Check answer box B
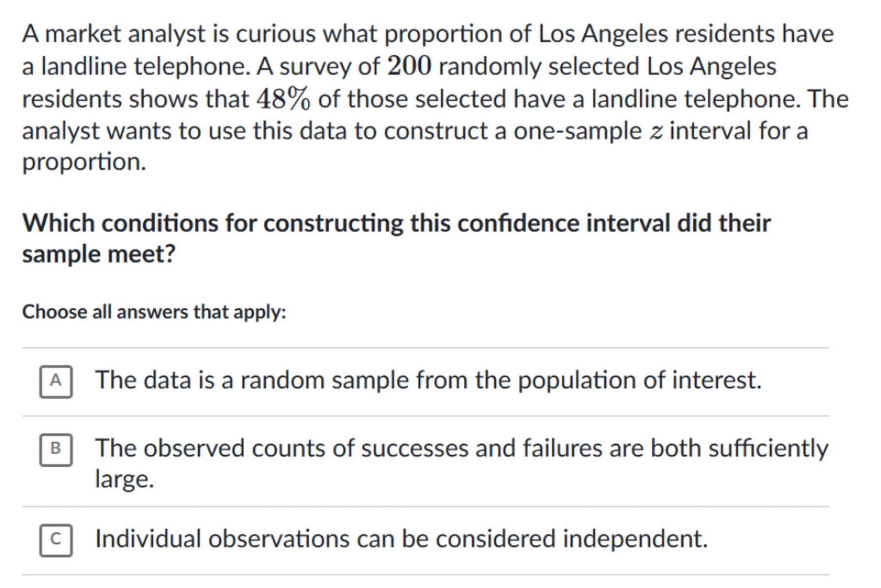This screenshot has width=881, height=588. click(56, 449)
